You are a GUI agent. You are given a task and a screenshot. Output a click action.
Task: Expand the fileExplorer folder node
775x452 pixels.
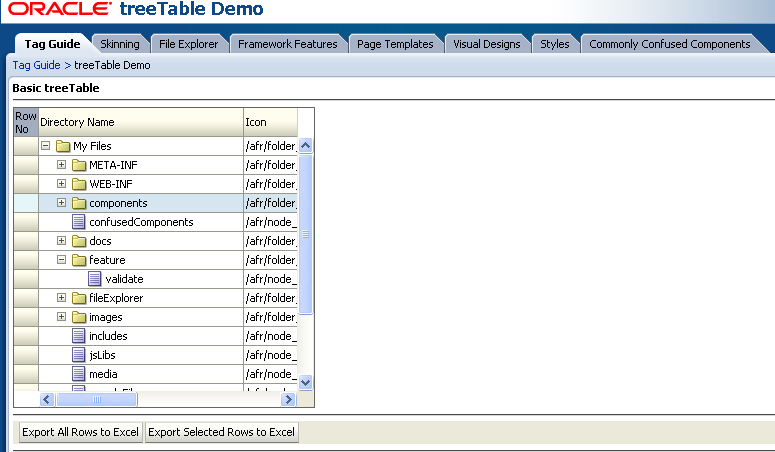(x=62, y=298)
